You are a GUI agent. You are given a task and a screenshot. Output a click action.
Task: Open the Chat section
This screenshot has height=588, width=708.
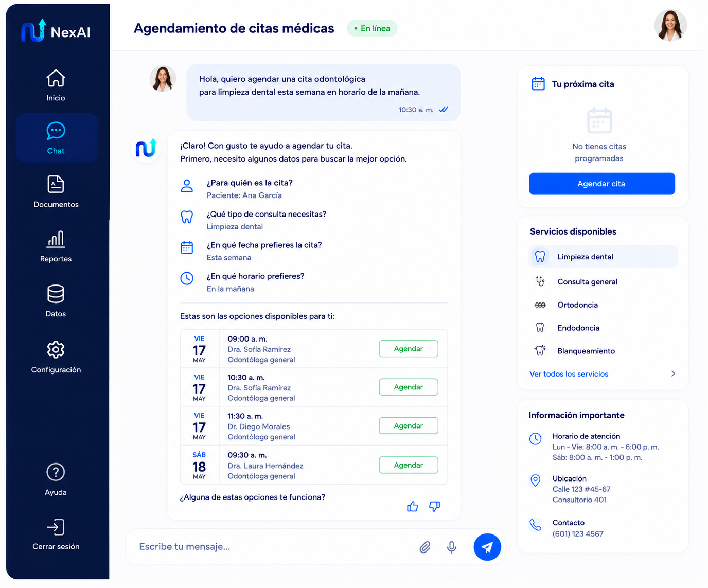pyautogui.click(x=57, y=138)
